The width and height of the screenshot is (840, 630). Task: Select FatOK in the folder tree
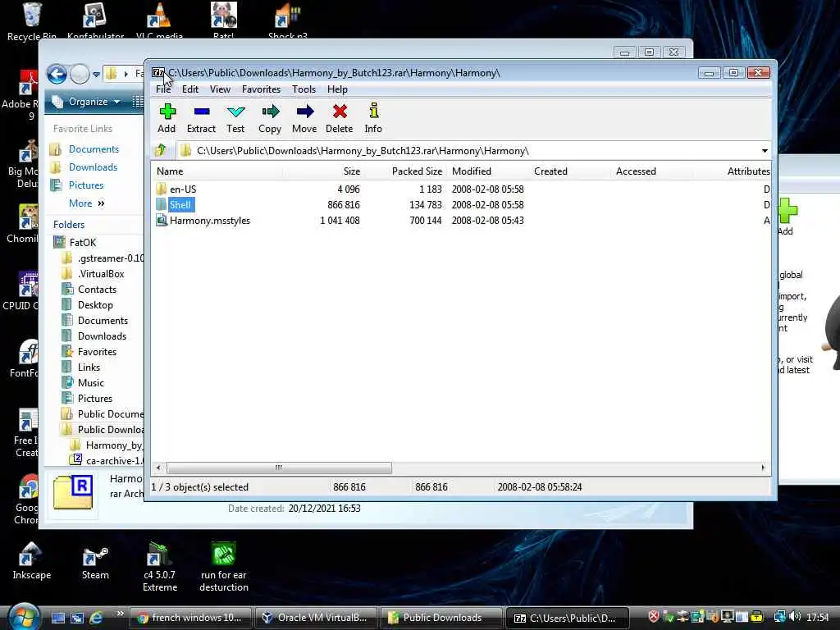coord(83,243)
